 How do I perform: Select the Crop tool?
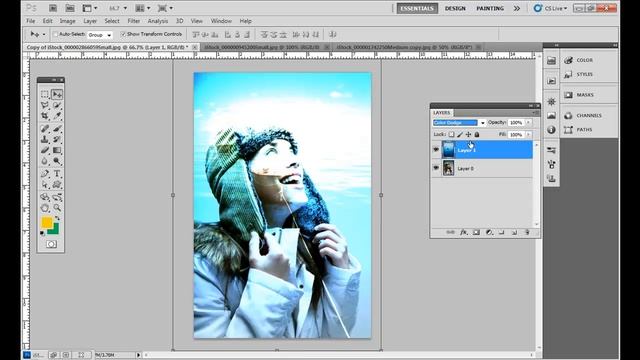[45, 116]
